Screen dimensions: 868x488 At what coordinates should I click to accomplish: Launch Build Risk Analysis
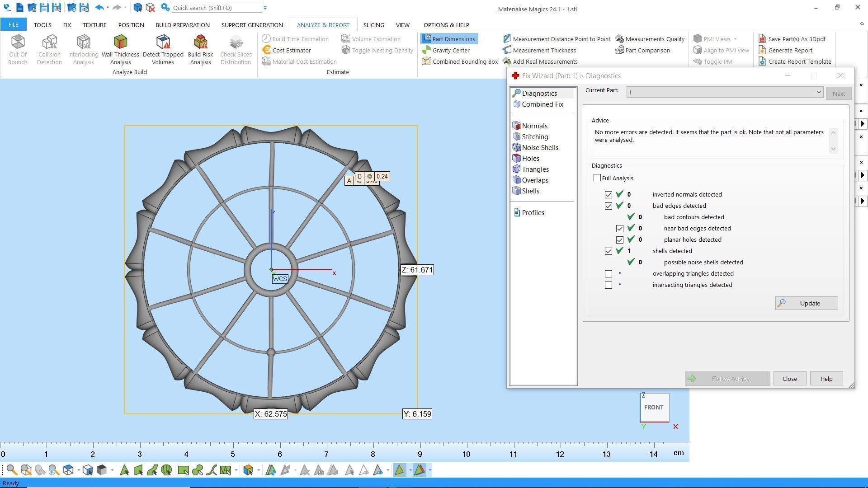pyautogui.click(x=200, y=50)
